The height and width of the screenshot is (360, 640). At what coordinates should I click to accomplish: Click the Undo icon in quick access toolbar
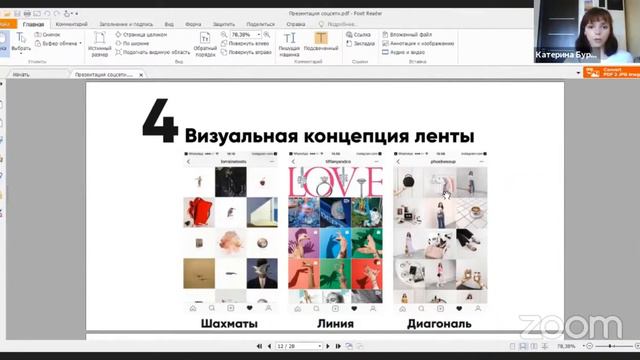(47, 14)
